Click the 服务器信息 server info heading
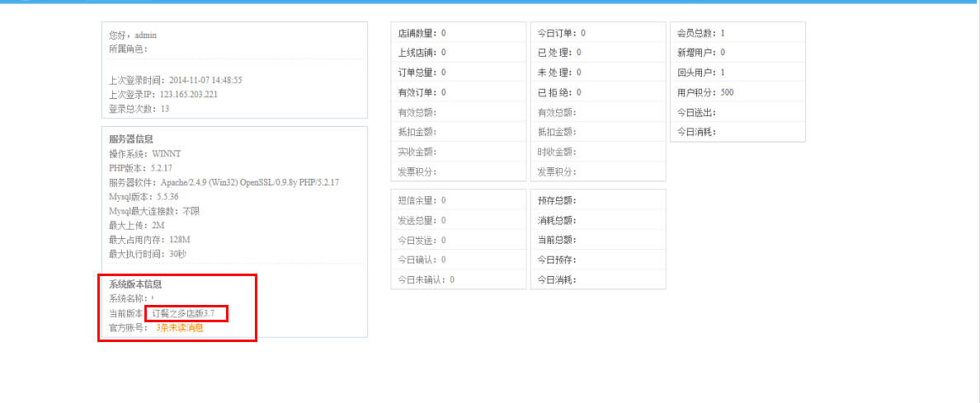980x403 pixels. 130,138
